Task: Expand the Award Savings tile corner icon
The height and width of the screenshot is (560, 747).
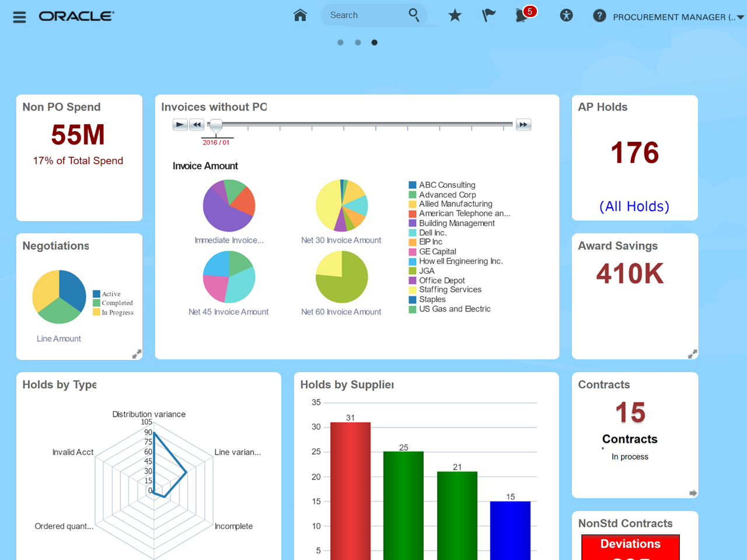Action: 693,354
